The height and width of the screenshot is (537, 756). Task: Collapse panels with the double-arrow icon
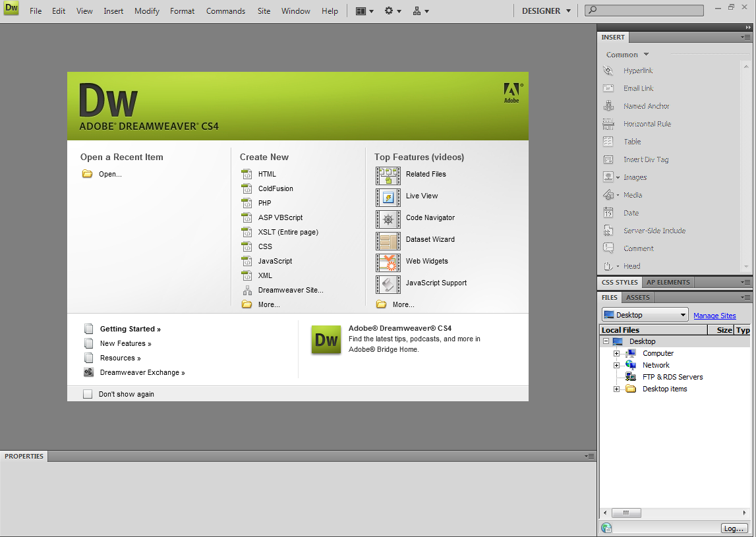point(748,28)
